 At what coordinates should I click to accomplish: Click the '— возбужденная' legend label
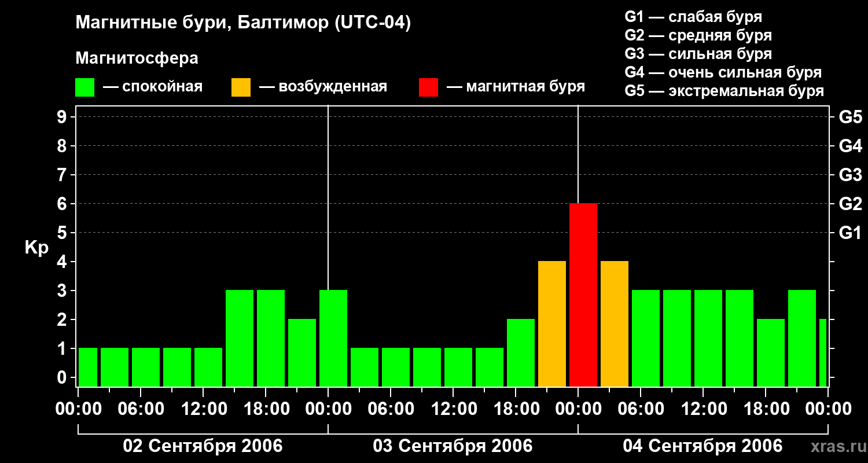pyautogui.click(x=323, y=87)
